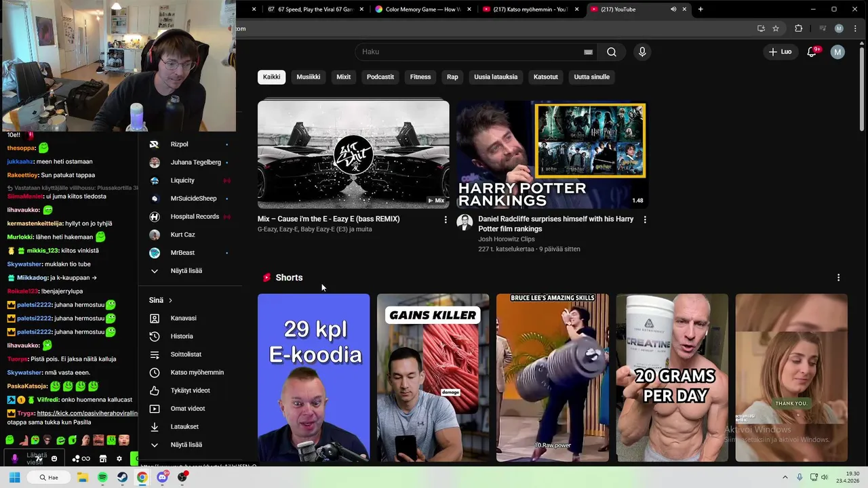
Task: Open Soittolistat in the sidebar
Action: coord(185,354)
